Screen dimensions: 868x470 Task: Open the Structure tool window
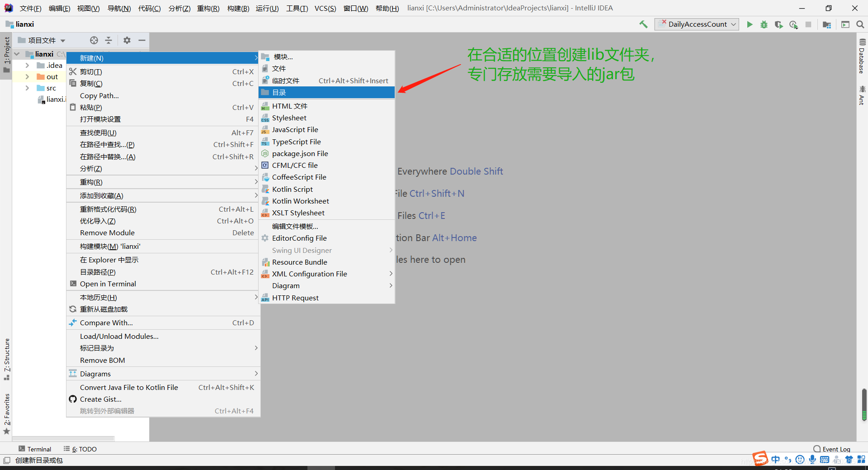pos(7,359)
